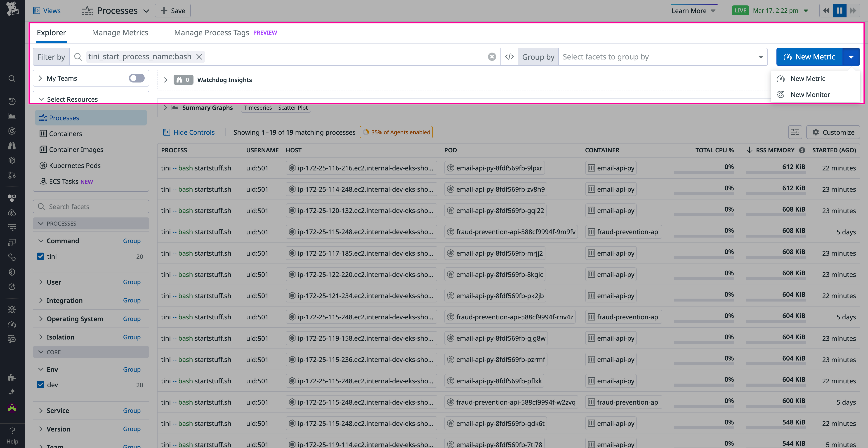Open the magnifying-glass search icon in sidebar
The height and width of the screenshot is (448, 868).
coord(12,78)
